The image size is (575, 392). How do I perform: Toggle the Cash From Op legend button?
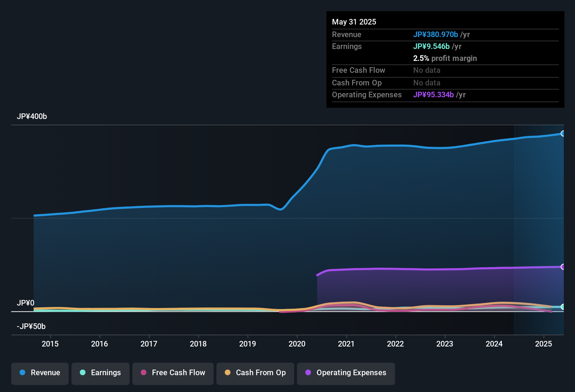[x=255, y=373]
